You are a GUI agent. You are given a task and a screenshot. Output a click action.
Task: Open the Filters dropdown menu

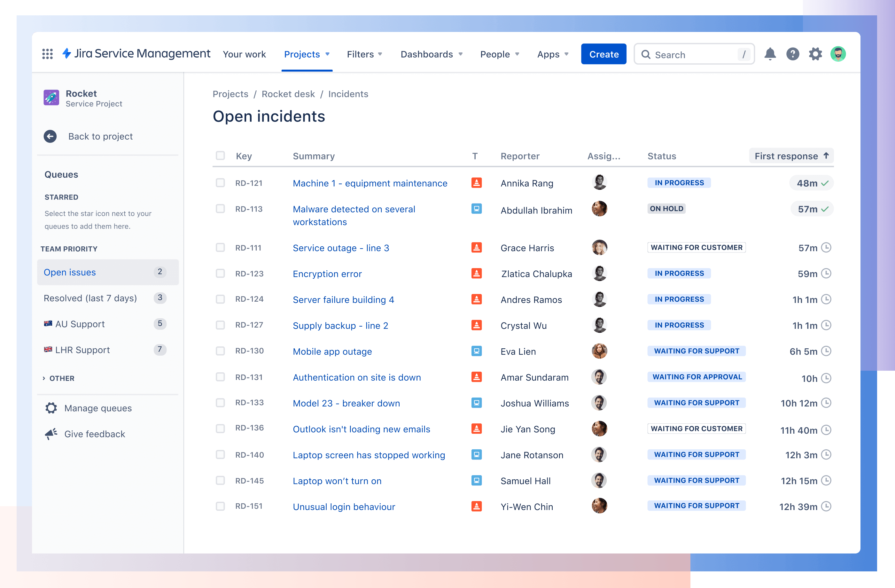click(365, 54)
